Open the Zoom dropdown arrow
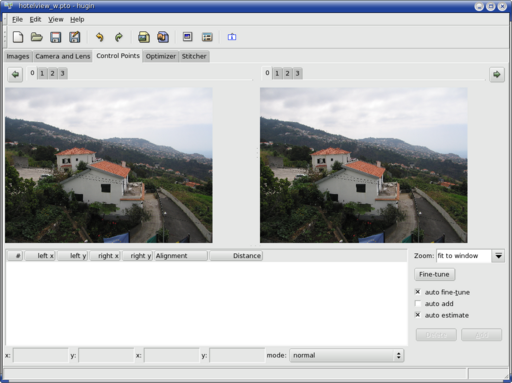Screen dimensions: 512x383 [x=498, y=256]
